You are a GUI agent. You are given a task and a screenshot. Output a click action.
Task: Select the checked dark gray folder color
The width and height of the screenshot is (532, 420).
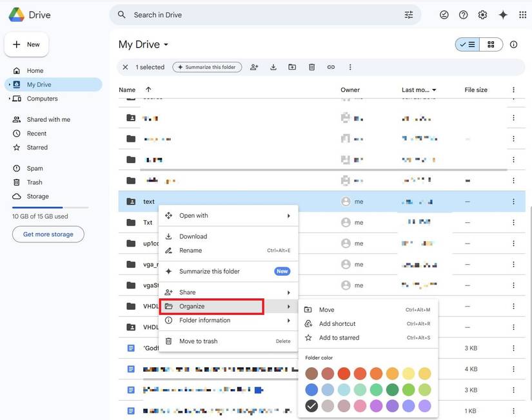point(311,406)
